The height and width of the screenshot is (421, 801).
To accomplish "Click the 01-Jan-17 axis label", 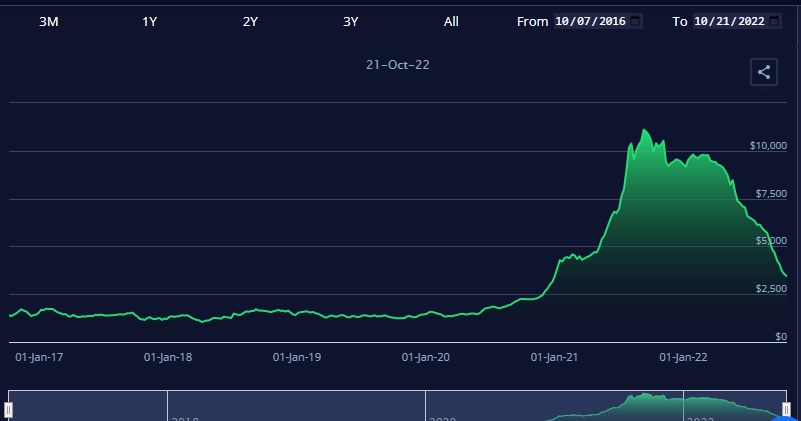I will pos(39,357).
